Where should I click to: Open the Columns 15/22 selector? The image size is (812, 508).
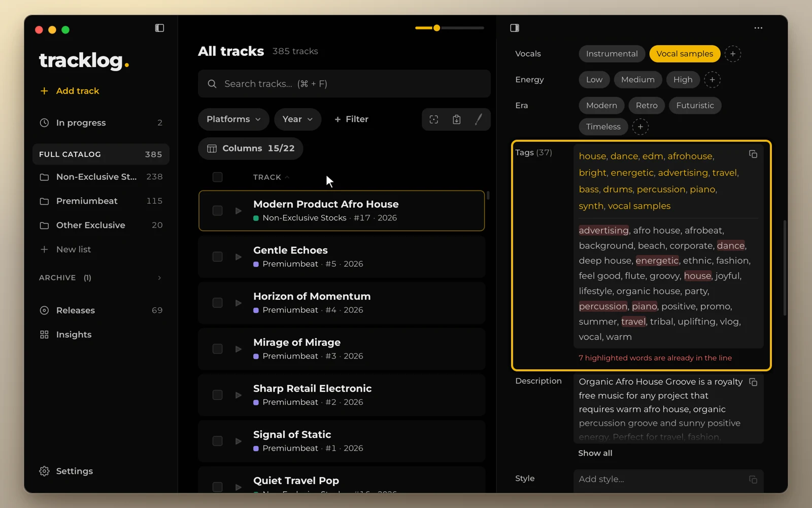251,148
